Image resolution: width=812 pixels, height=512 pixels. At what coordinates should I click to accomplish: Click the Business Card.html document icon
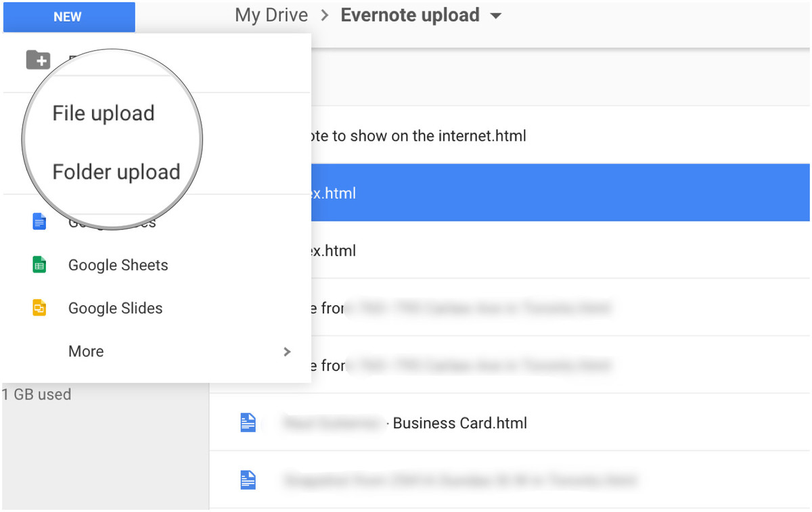click(248, 423)
